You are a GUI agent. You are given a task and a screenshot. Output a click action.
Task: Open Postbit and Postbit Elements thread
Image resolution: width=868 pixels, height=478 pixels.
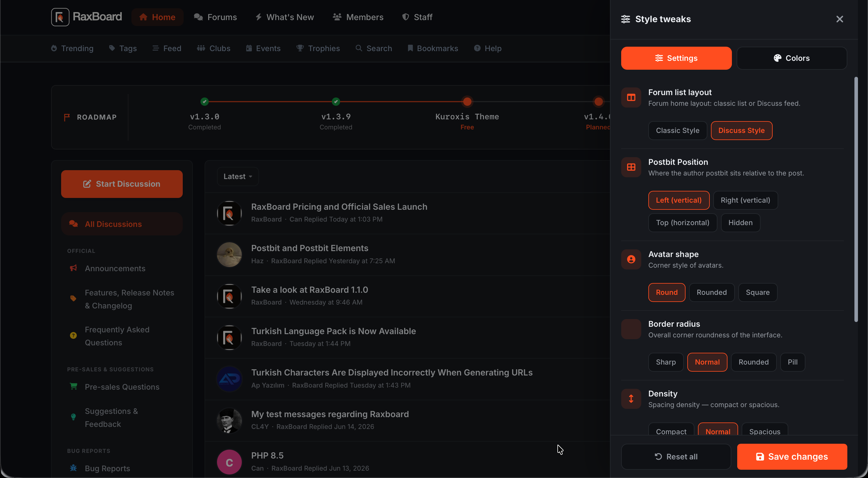[310, 248]
